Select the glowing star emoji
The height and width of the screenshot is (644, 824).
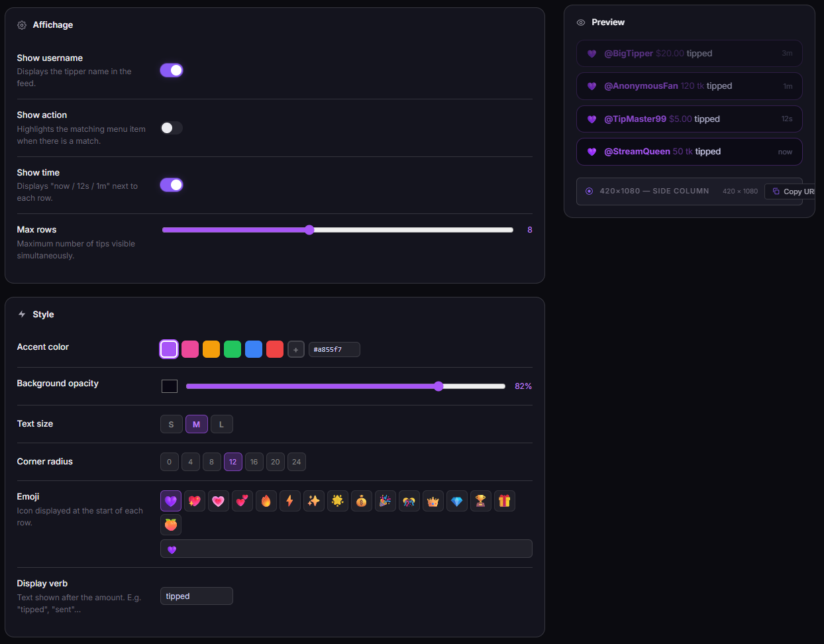[338, 501]
